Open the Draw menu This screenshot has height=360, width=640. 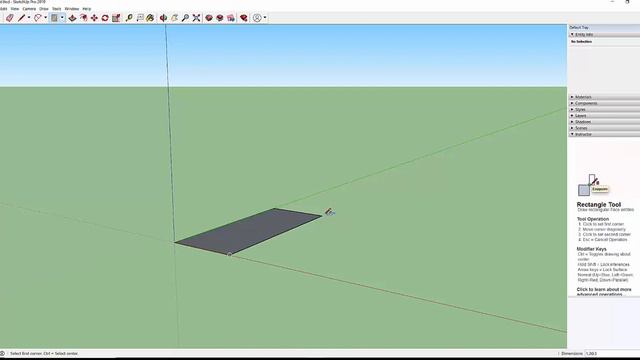tap(44, 9)
